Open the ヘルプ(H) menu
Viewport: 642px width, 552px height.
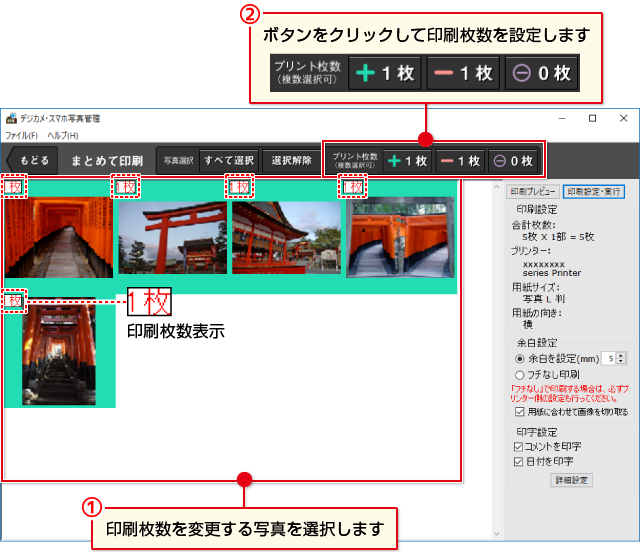pos(62,135)
